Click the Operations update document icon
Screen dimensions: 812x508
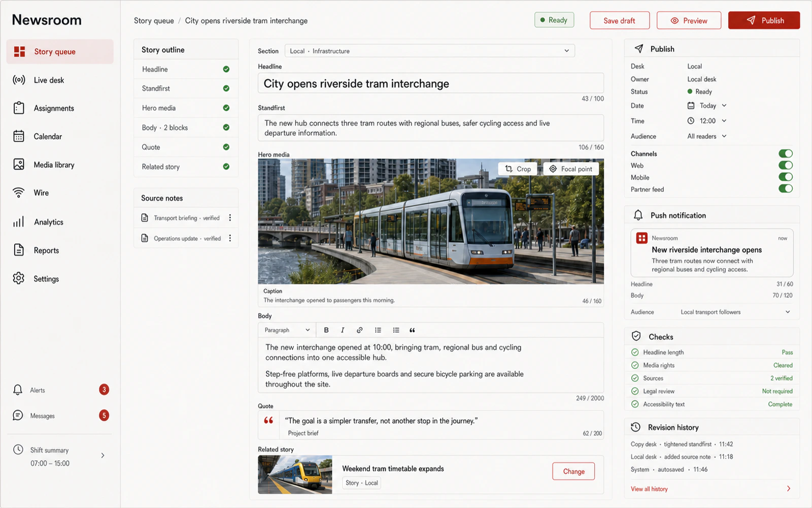pyautogui.click(x=145, y=238)
